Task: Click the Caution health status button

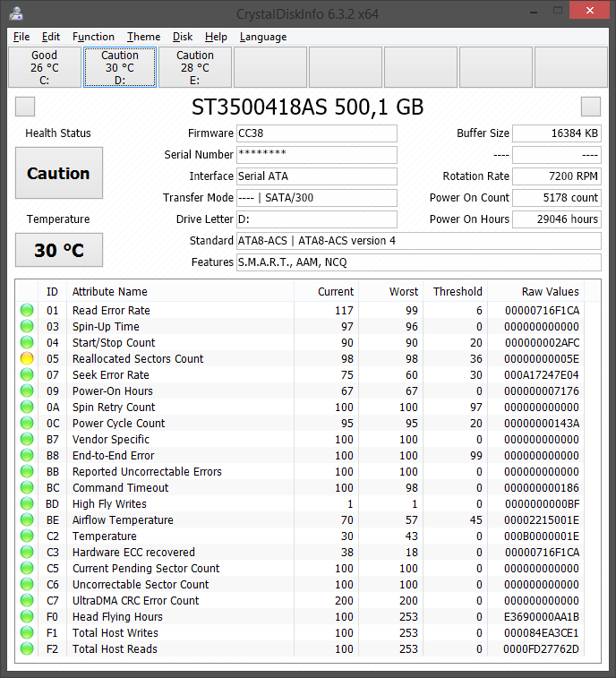Action: pyautogui.click(x=59, y=173)
